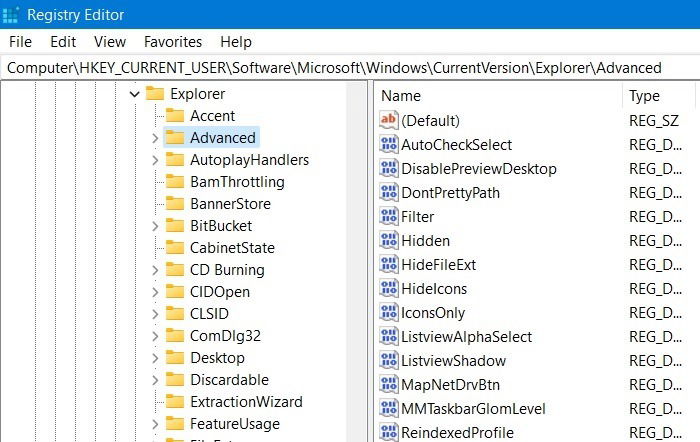Click the Name column header
The height and width of the screenshot is (442, 700).
498,96
